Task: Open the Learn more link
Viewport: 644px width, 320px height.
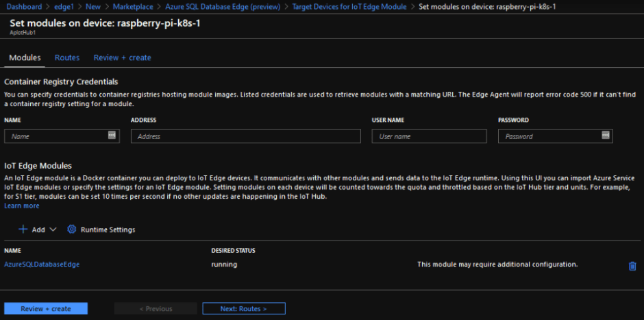Action: tap(21, 206)
